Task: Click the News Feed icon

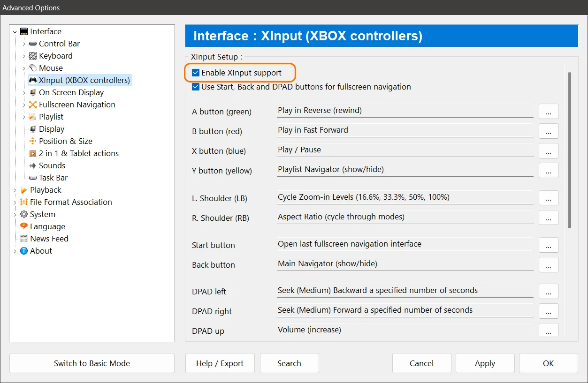Action: tap(24, 239)
